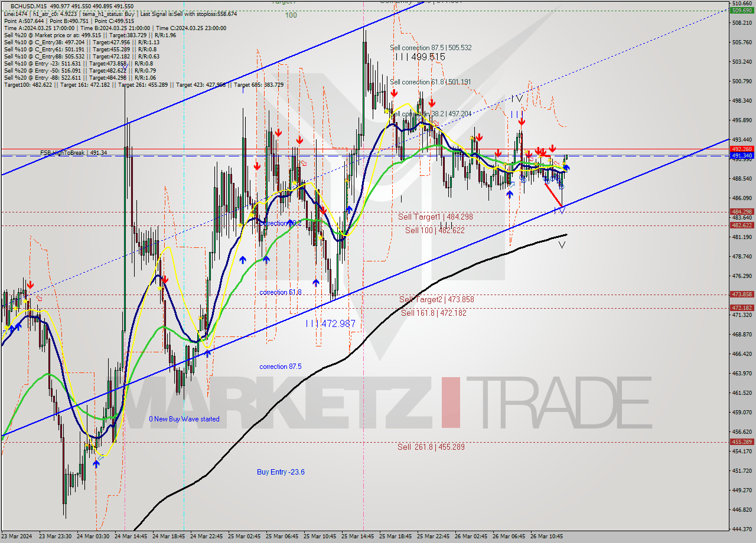Click the '26 Mar 10:45' time axis label

[546, 537]
